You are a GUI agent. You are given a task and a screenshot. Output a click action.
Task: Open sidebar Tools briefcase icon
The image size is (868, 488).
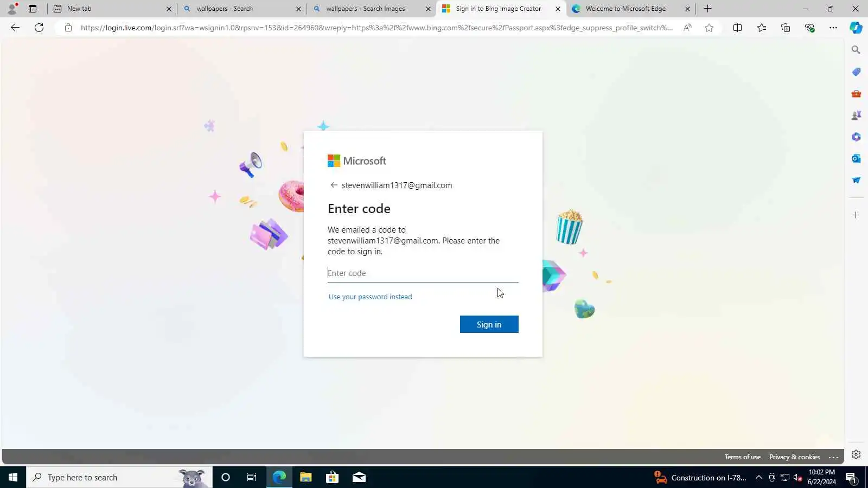[856, 93]
